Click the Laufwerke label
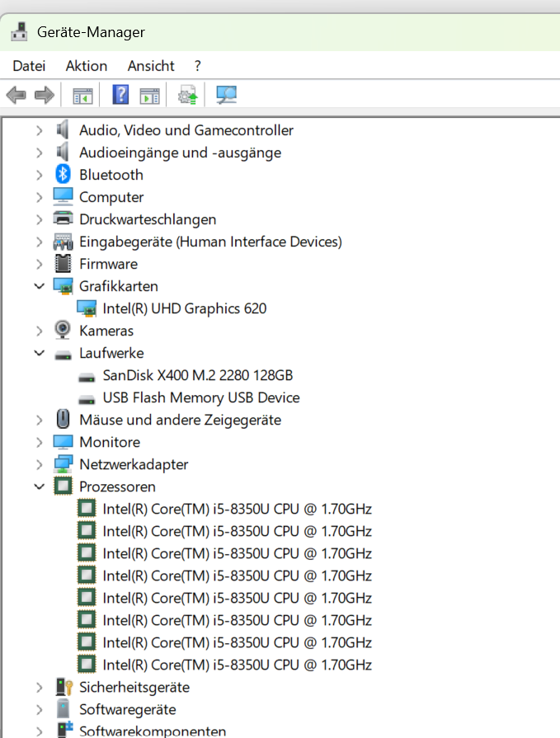 [x=111, y=353]
